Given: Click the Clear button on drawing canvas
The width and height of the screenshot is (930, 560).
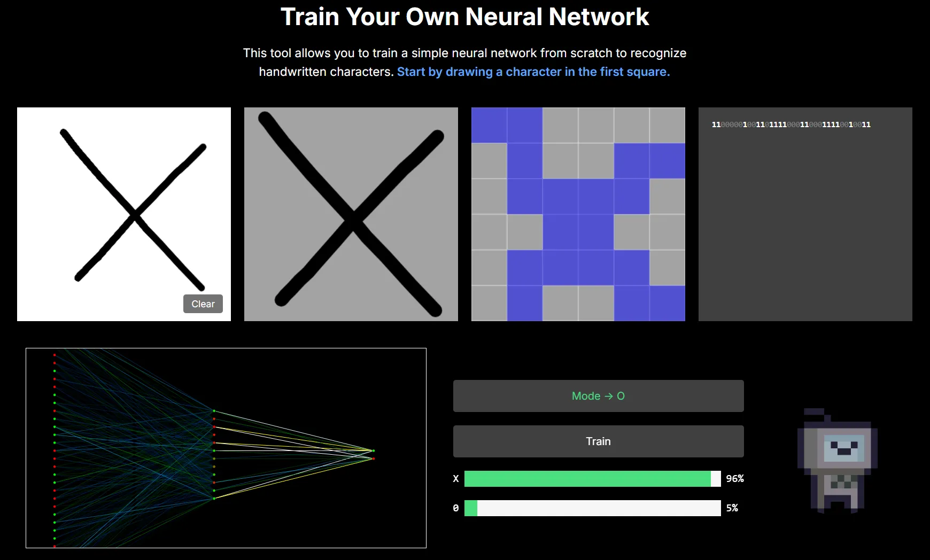Looking at the screenshot, I should coord(203,304).
